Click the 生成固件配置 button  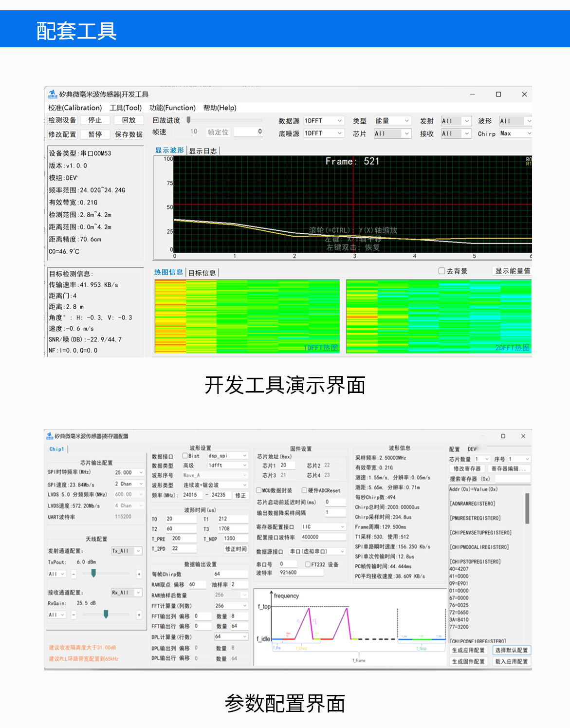pyautogui.click(x=468, y=661)
